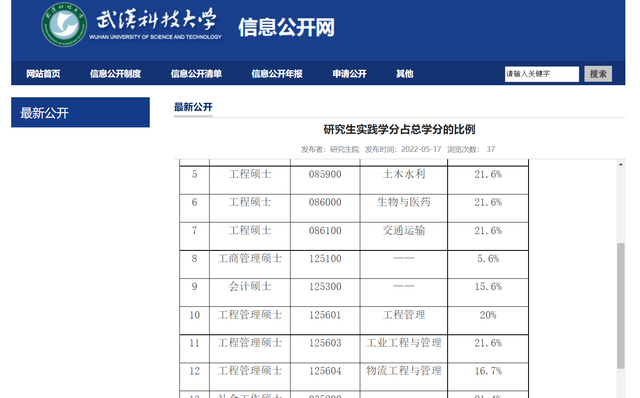Click the scrollbar up arrow

[x=620, y=165]
